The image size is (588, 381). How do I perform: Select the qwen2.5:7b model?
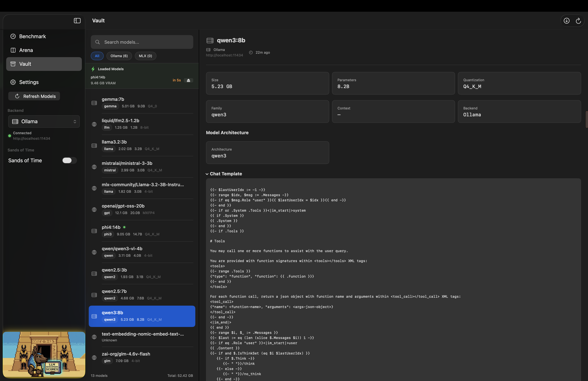click(x=142, y=295)
